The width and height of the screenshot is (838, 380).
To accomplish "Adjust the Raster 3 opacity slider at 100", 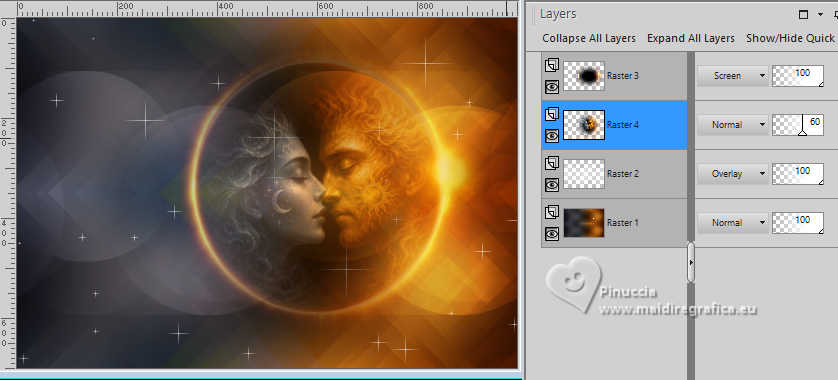I will pos(798,76).
